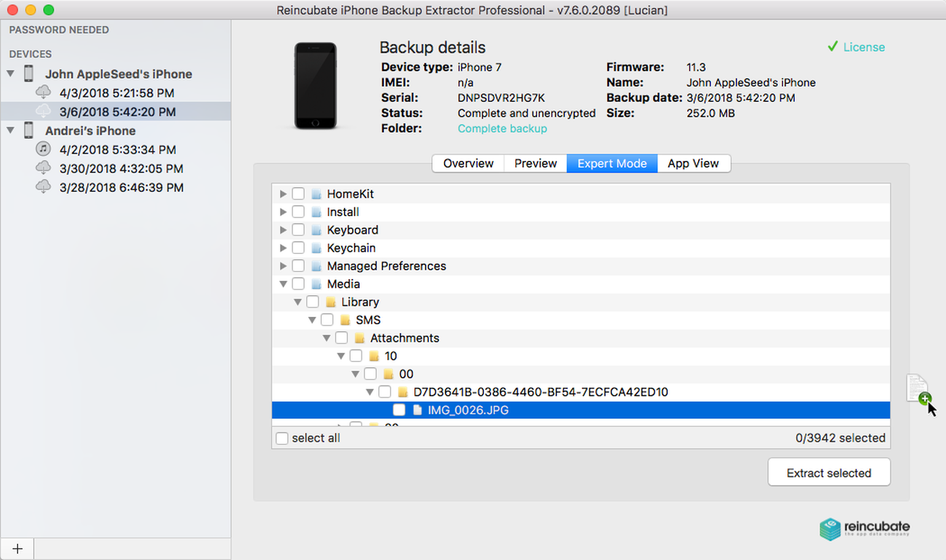Collapse the SMS folder
Image resolution: width=946 pixels, height=560 pixels.
[312, 320]
